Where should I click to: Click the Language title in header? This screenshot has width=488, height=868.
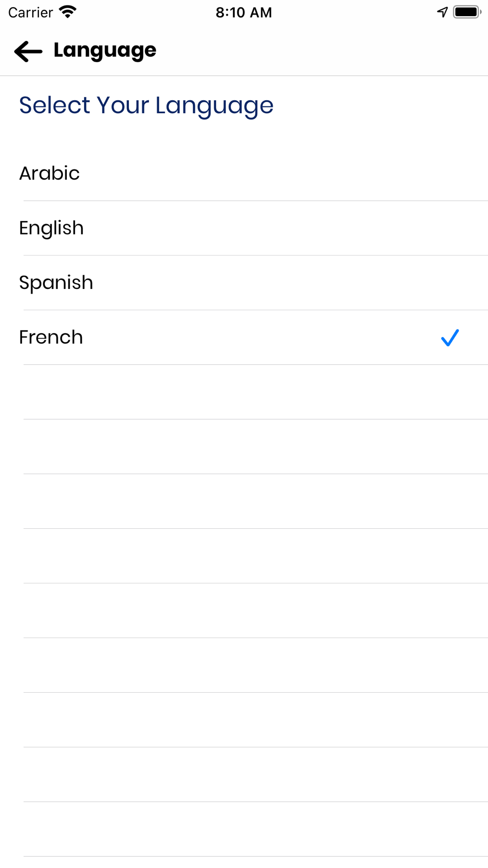click(x=105, y=50)
